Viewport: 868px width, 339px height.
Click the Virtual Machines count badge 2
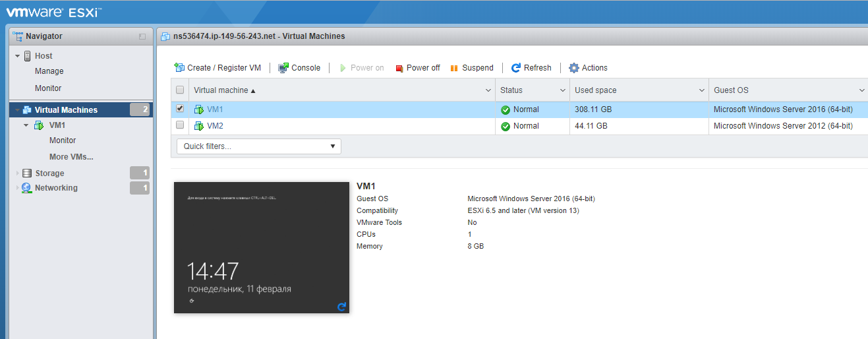140,110
